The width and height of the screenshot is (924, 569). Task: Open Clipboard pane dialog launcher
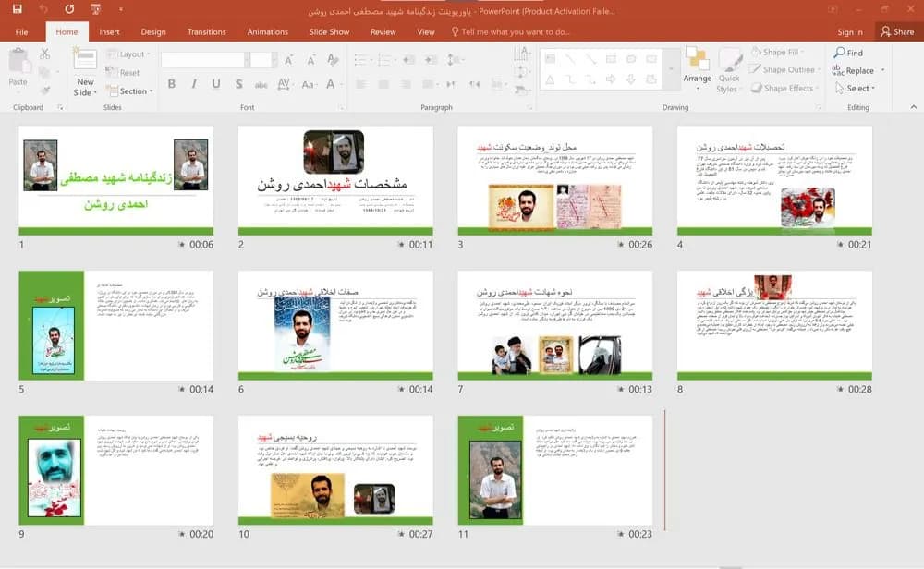tap(60, 107)
